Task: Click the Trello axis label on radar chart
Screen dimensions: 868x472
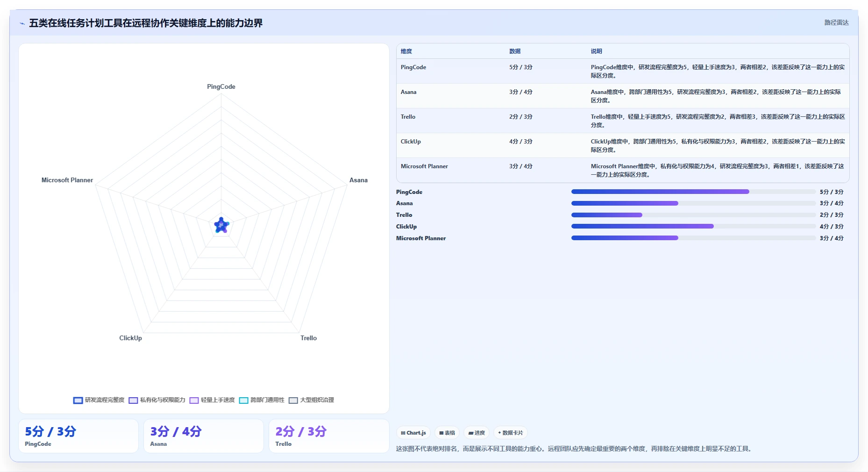Action: click(x=308, y=338)
